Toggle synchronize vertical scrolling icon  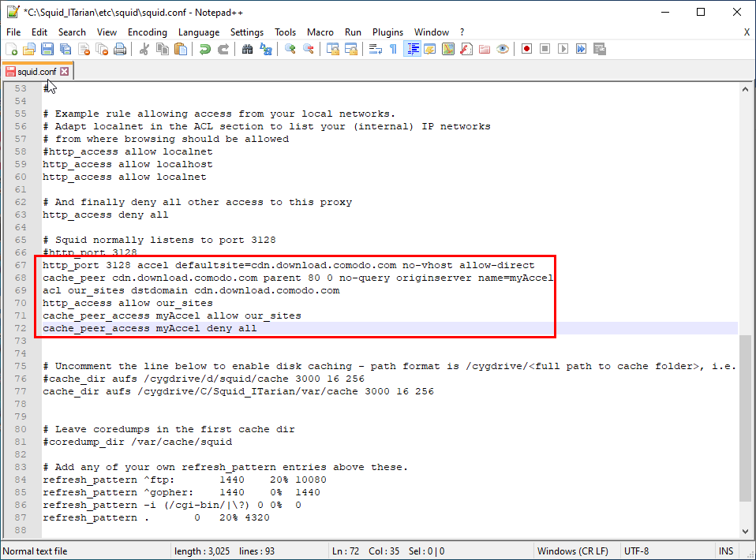pos(333,49)
